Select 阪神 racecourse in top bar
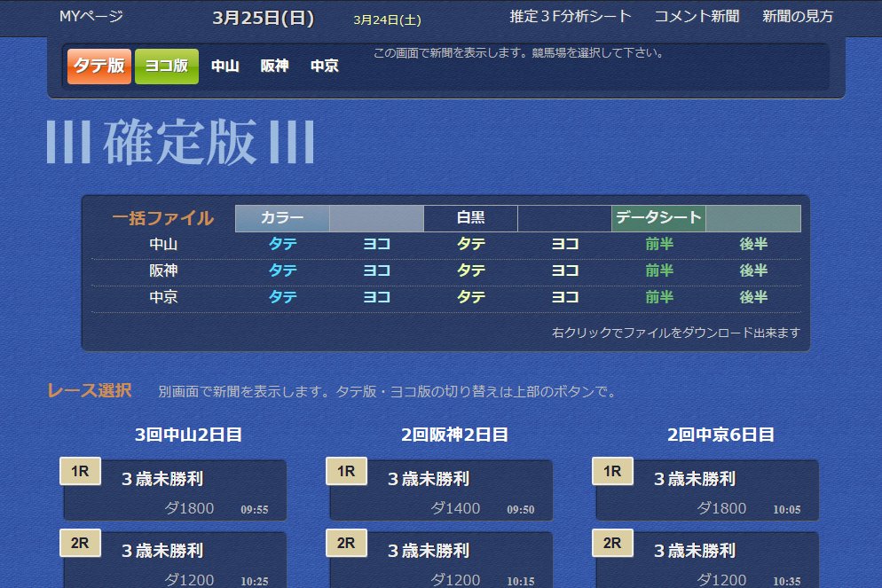Viewport: 882px width, 588px height. pos(274,67)
